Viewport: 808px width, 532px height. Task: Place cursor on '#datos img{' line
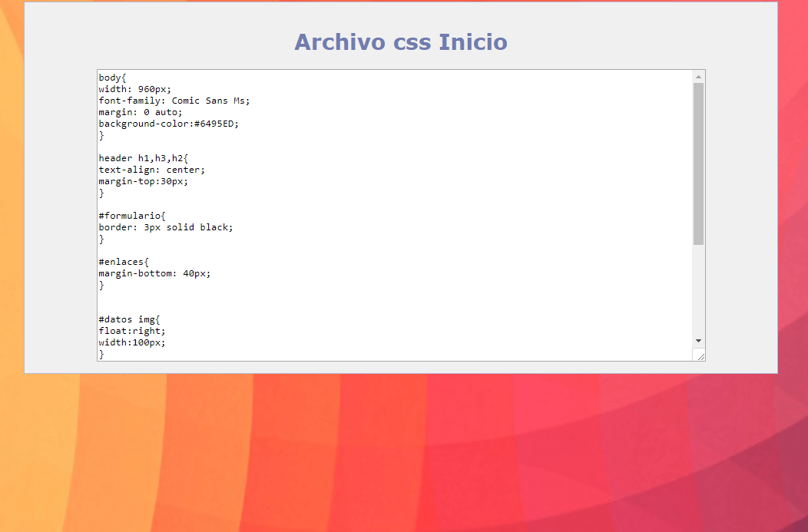pos(129,319)
